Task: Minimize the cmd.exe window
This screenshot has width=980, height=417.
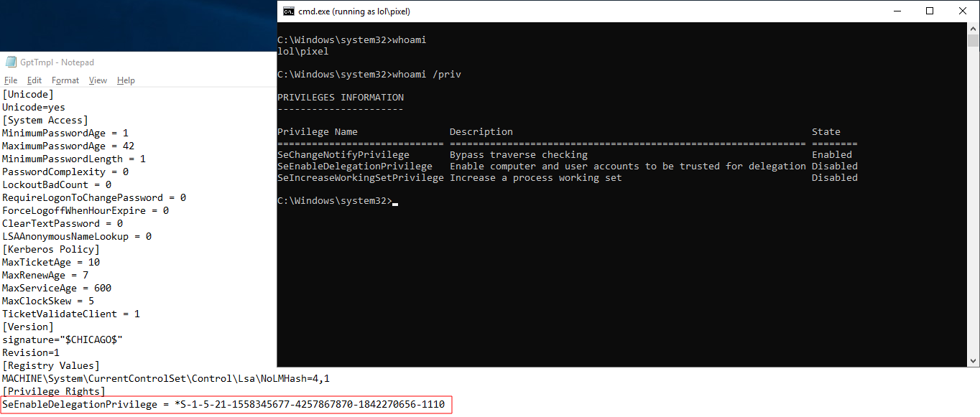Action: click(897, 11)
